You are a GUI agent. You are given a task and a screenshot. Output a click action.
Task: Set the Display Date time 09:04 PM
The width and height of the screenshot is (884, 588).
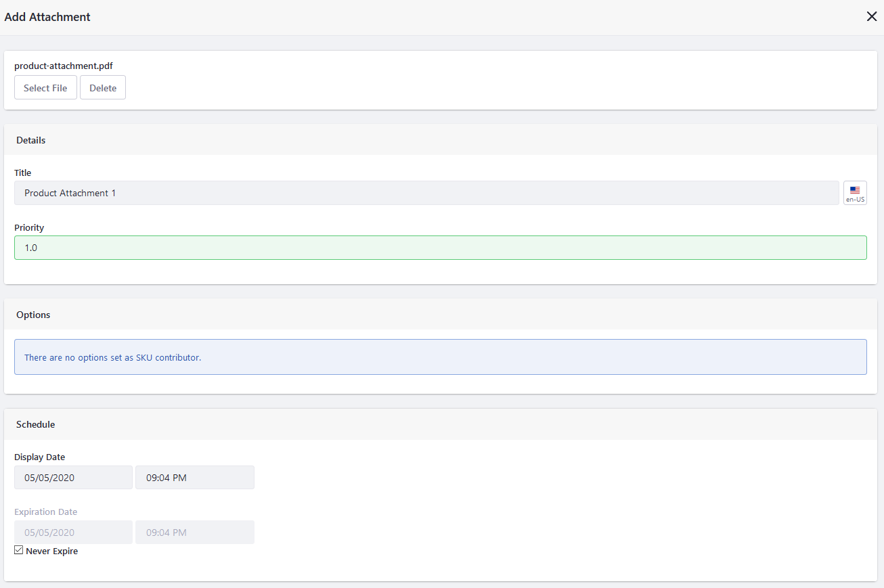point(195,477)
